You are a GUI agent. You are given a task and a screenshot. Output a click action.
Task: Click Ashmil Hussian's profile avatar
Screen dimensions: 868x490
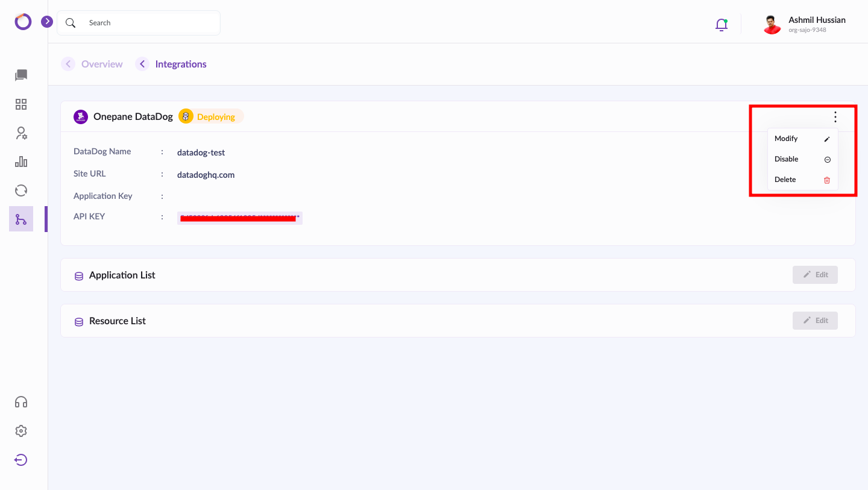point(772,24)
